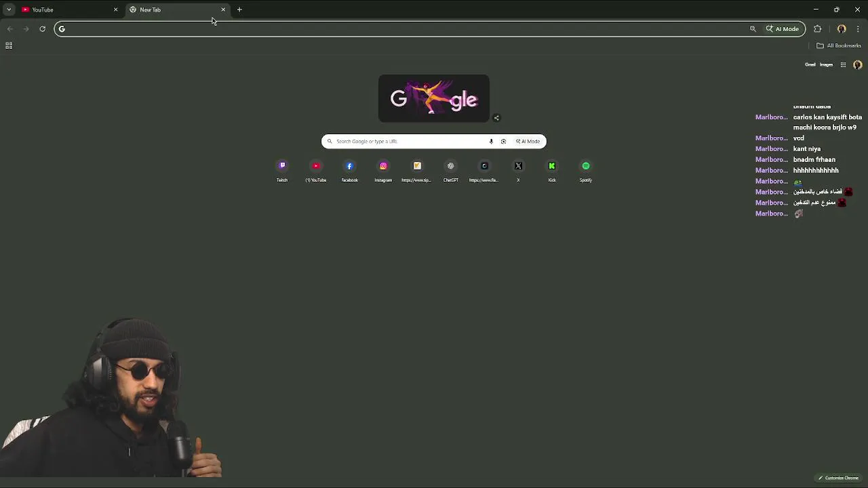
Task: Click the Customize Chrome button
Action: click(x=838, y=478)
